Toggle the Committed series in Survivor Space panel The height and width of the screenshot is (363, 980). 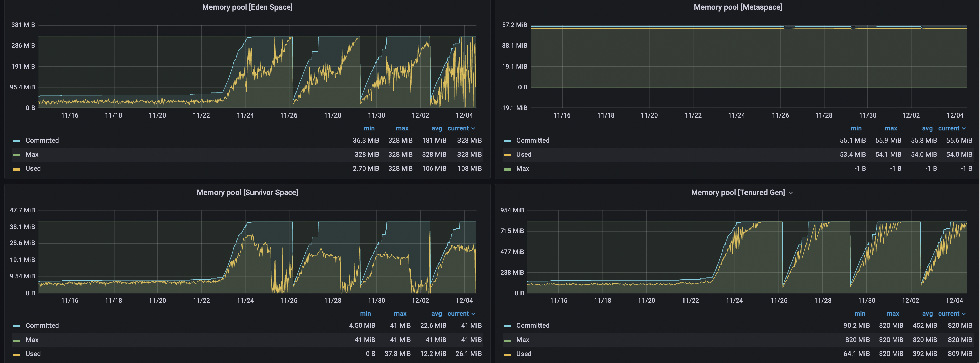42,325
